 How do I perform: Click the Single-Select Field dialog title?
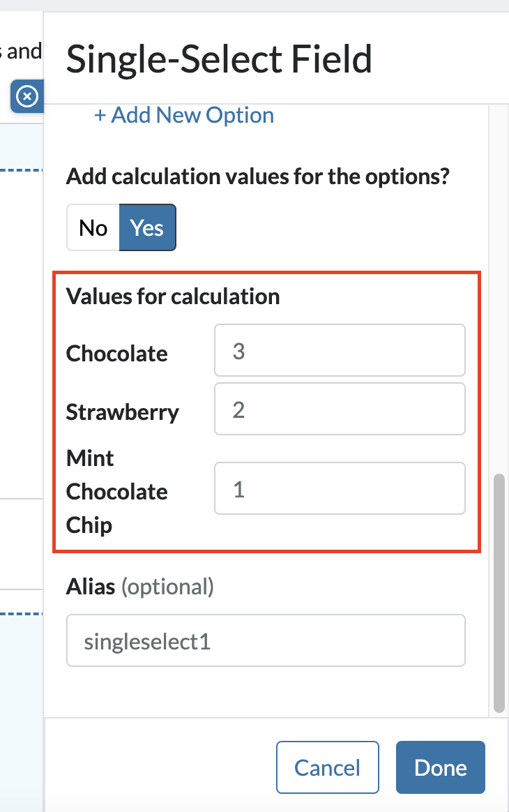218,59
